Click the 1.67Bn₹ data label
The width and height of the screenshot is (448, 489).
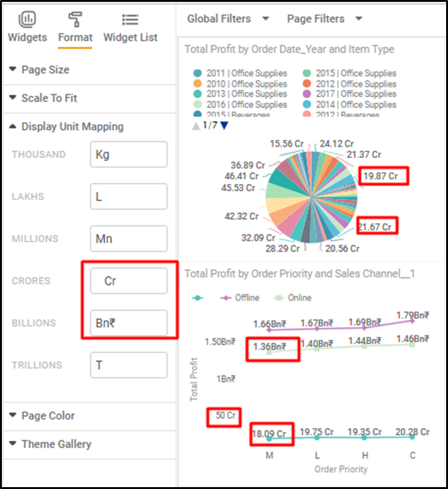click(317, 323)
